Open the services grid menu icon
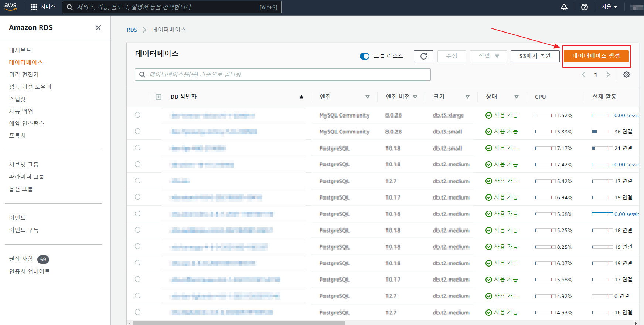This screenshot has width=644, height=325. [x=34, y=7]
